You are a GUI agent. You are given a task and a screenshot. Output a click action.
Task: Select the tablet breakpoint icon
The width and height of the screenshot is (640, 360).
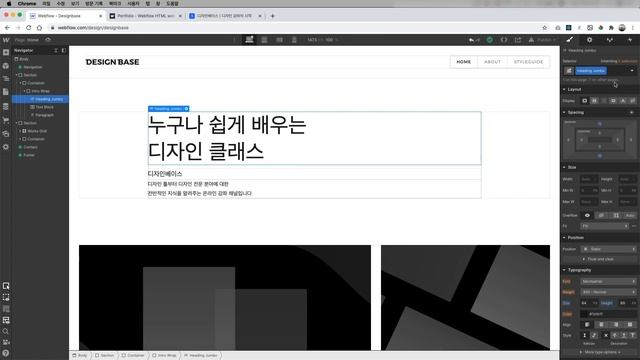264,40
